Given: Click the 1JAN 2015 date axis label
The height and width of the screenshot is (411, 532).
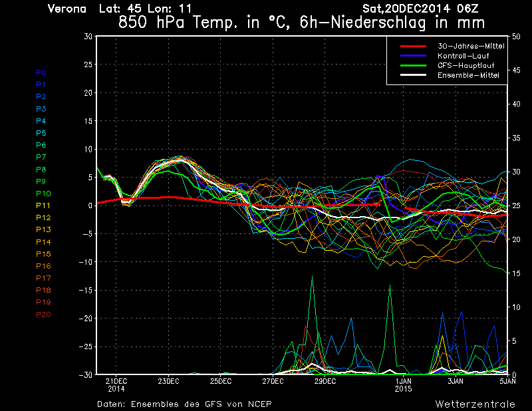Looking at the screenshot, I should [x=404, y=385].
